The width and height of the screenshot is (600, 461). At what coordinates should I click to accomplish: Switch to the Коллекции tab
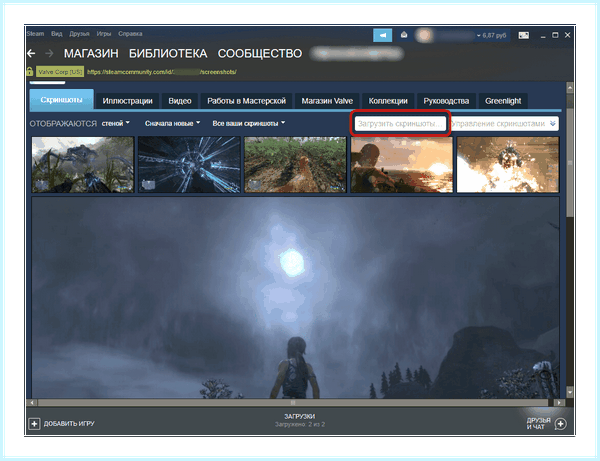pyautogui.click(x=388, y=101)
